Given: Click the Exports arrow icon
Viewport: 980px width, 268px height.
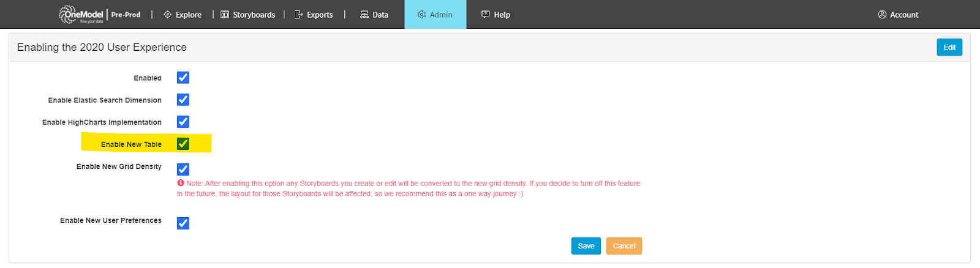Looking at the screenshot, I should (x=298, y=15).
